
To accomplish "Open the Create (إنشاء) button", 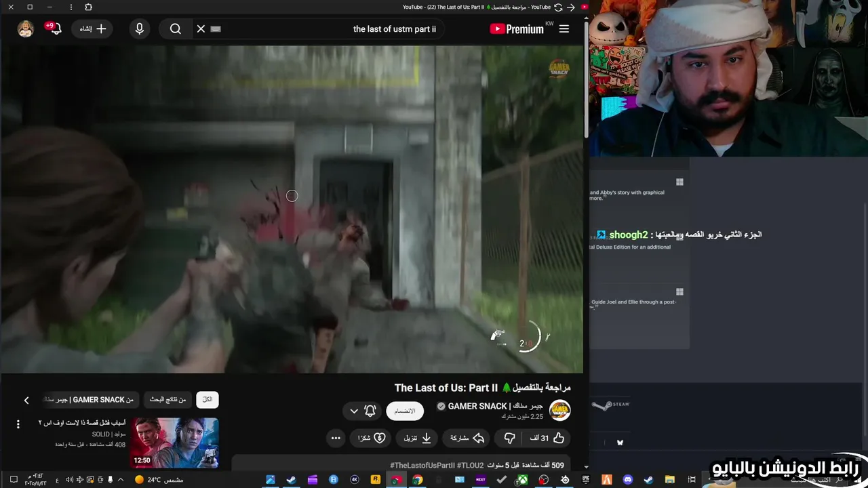I will point(93,28).
